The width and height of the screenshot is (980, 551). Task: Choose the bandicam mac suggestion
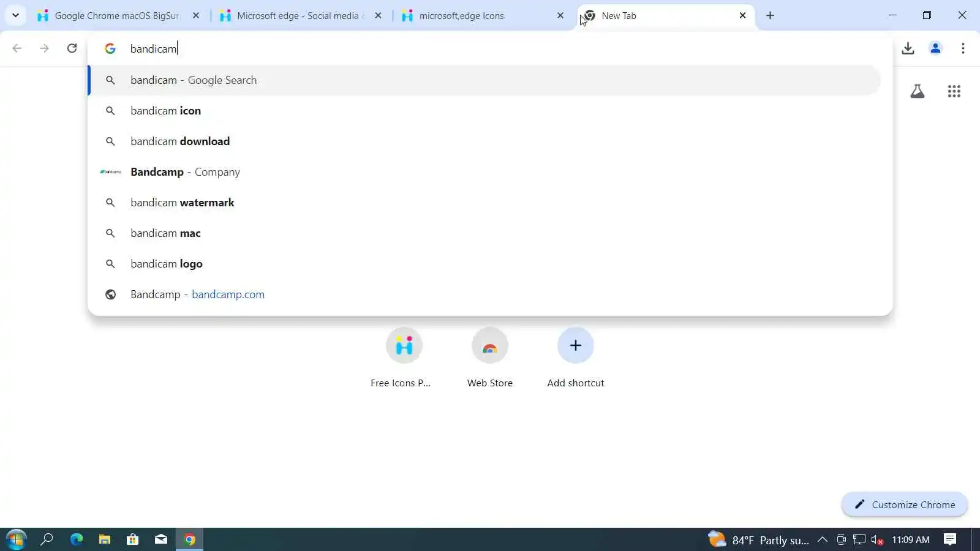tap(484, 233)
